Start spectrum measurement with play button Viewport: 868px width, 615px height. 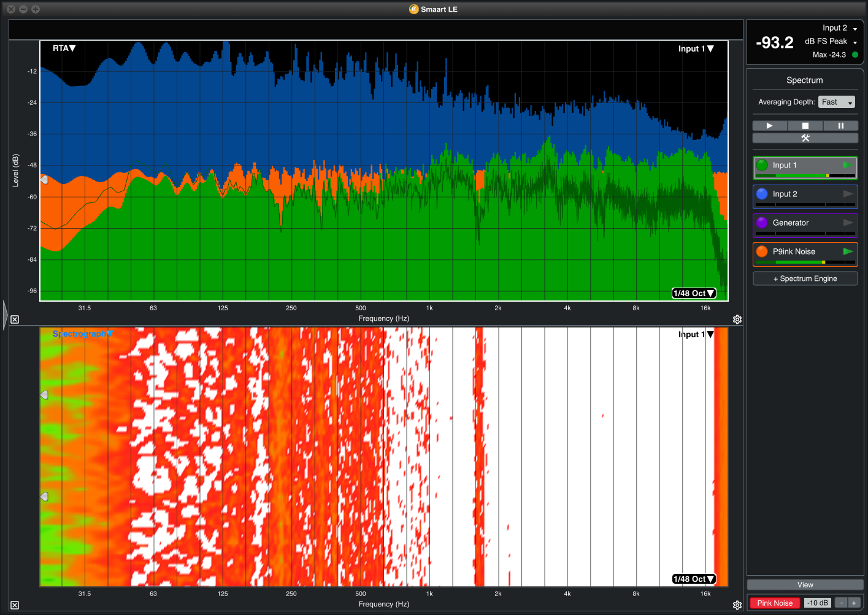pos(770,126)
